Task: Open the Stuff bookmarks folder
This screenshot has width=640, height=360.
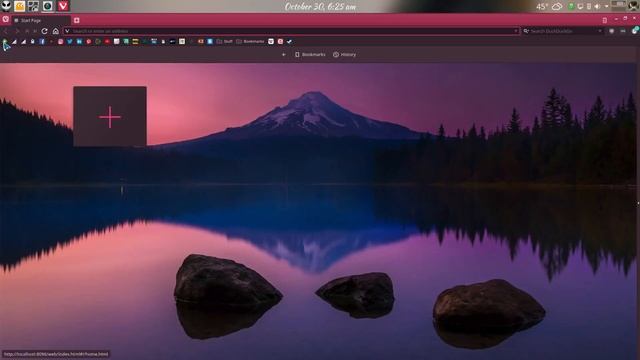Action: [224, 42]
